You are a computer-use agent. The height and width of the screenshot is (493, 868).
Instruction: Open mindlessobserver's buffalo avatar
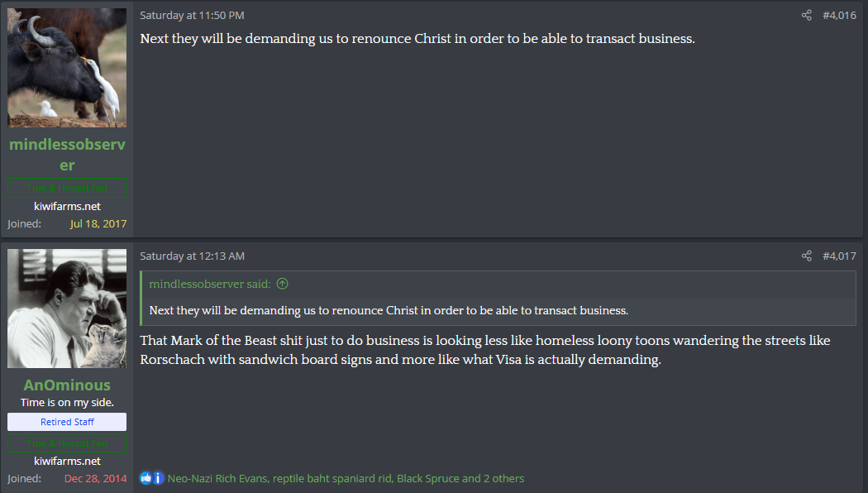point(67,68)
